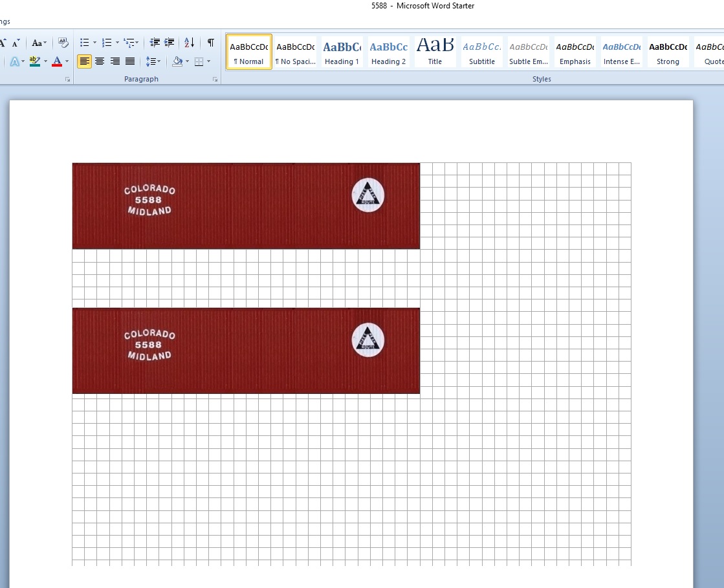Apply the No Spacing style
724x588 pixels.
[296, 52]
